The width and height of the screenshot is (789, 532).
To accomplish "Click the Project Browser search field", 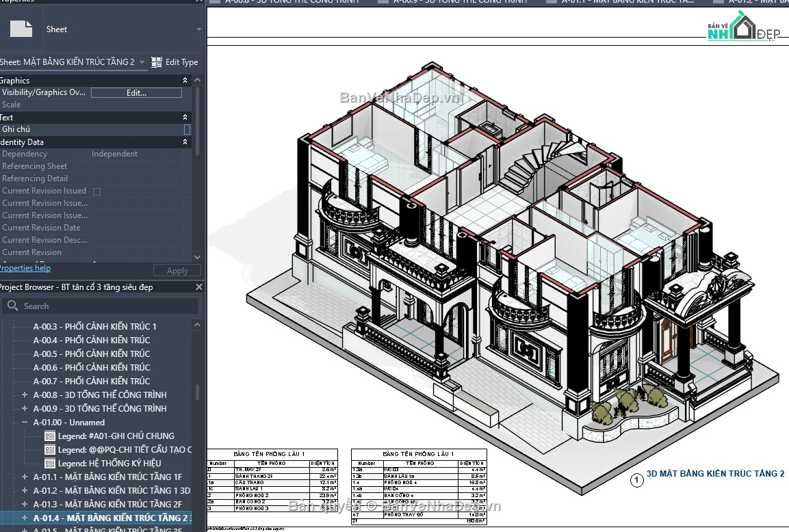I will 100,306.
